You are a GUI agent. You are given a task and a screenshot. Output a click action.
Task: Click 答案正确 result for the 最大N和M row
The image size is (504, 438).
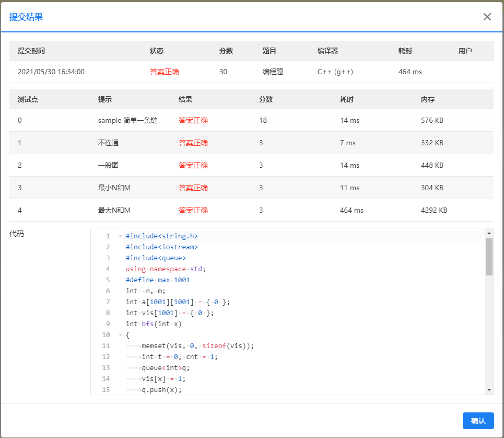(x=193, y=210)
